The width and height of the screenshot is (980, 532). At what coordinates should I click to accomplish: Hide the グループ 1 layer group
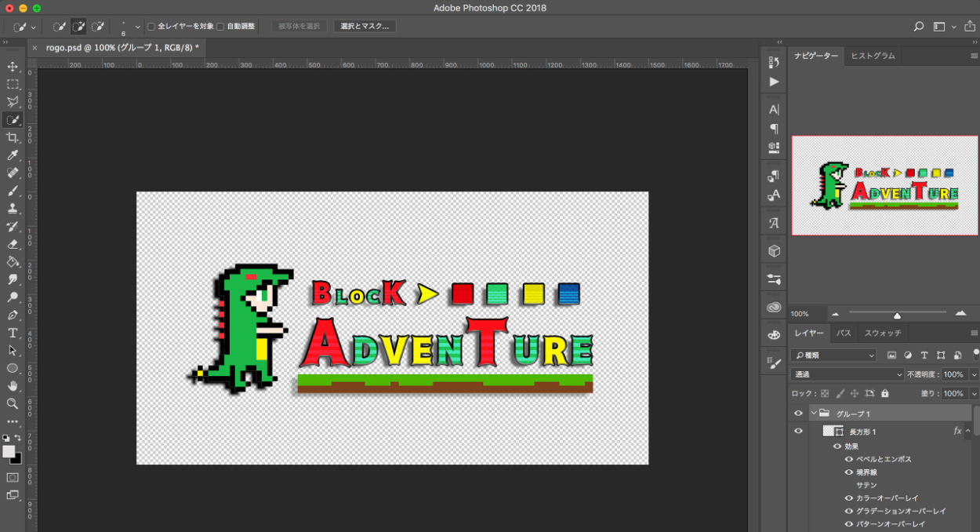[x=798, y=414]
